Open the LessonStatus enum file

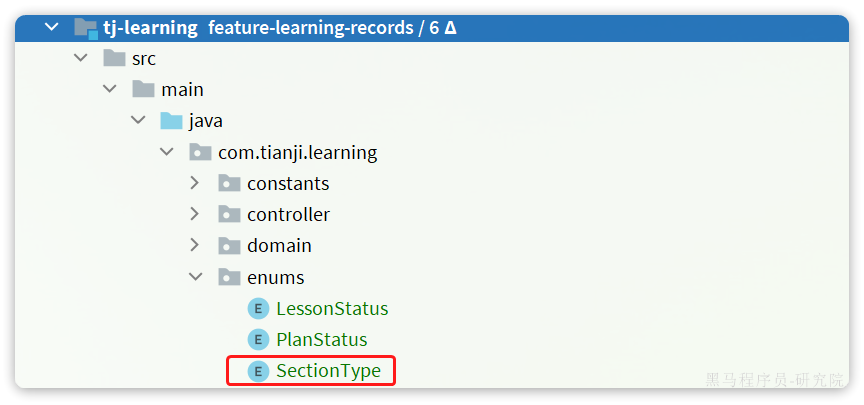[x=332, y=309]
